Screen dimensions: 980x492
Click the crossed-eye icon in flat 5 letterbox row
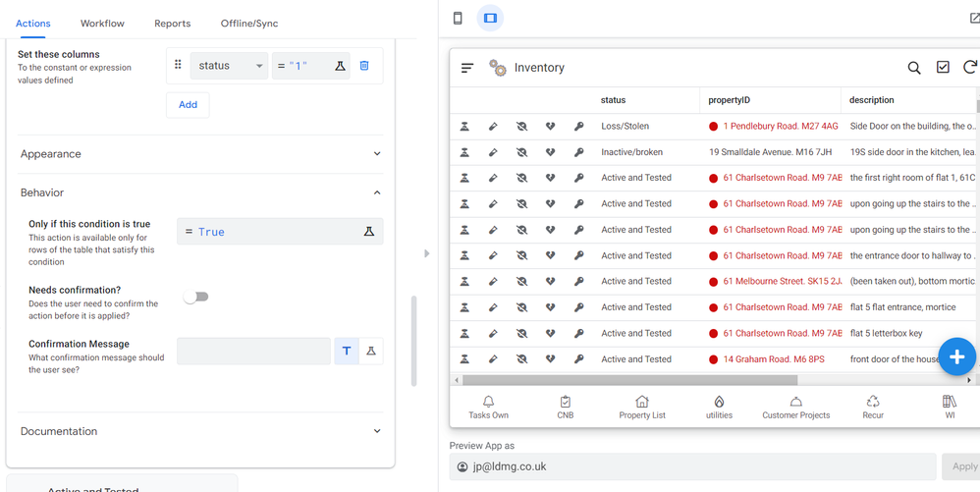[521, 333]
